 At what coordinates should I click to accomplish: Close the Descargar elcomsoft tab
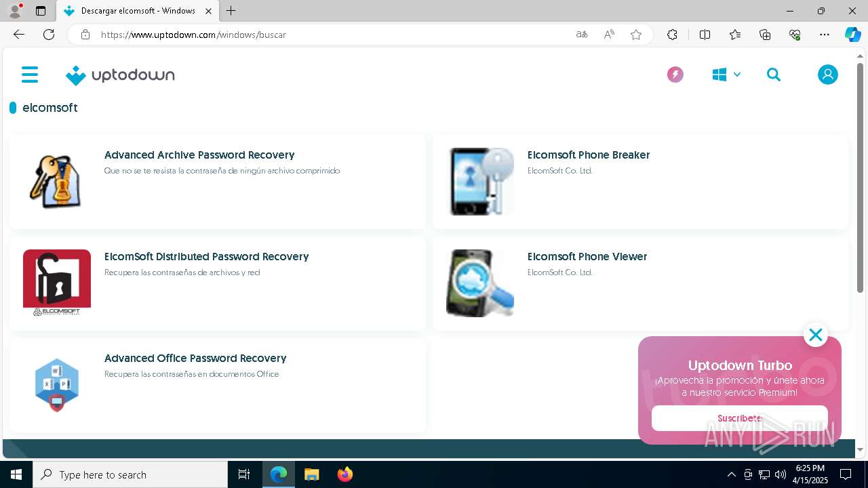208,11
